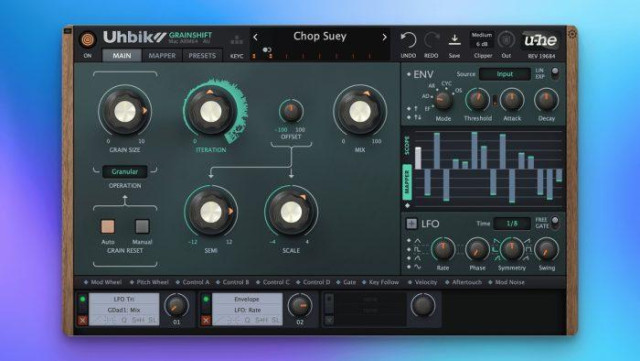Open the ENV Source Input selector
The width and height of the screenshot is (640, 361).
(504, 74)
